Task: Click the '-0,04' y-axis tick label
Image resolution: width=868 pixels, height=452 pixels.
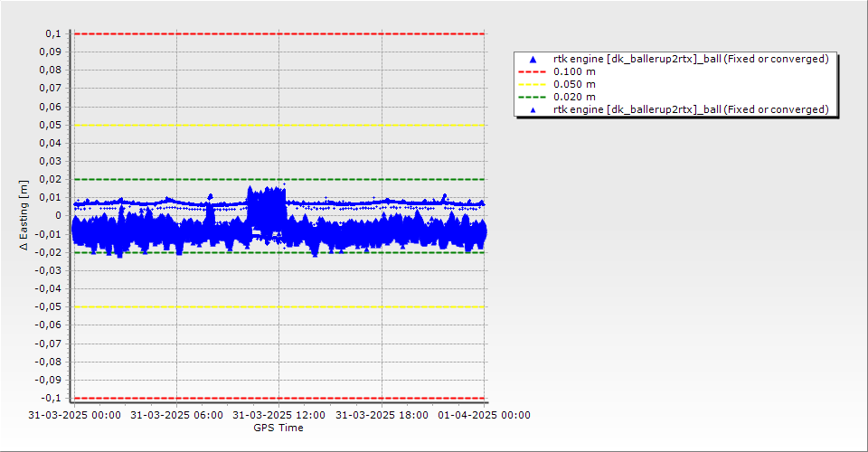Action: 49,288
